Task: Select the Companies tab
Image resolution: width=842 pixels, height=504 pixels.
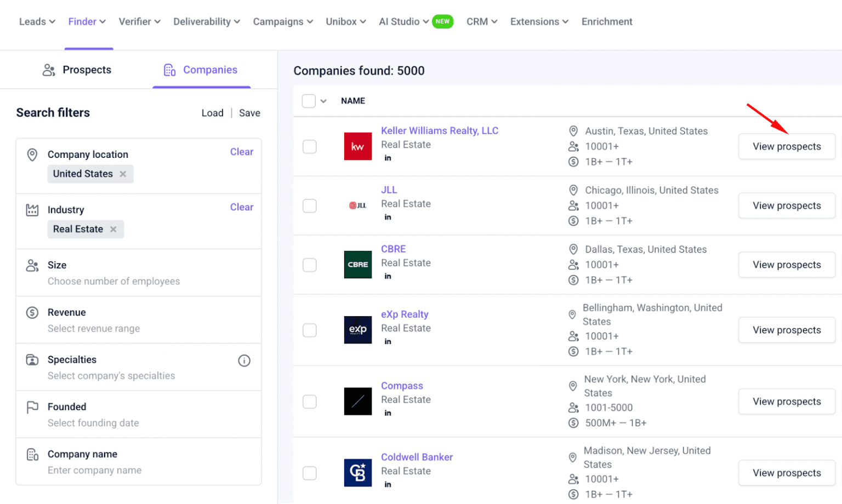Action: click(201, 70)
